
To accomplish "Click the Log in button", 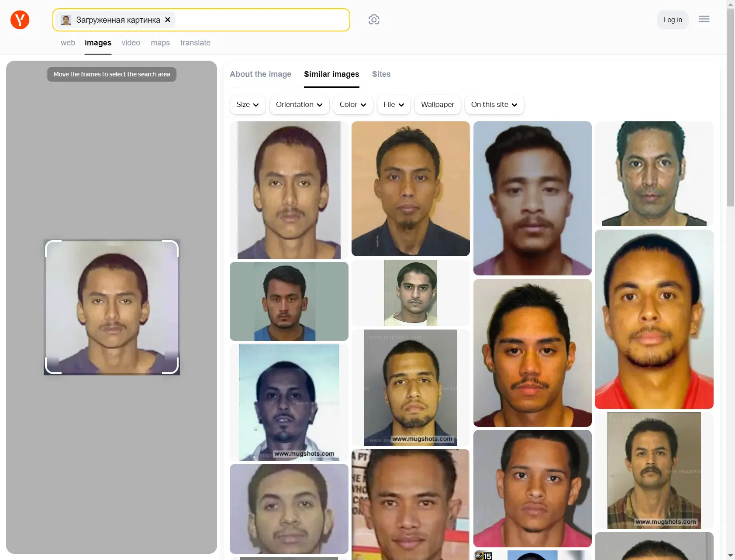I will pos(673,20).
